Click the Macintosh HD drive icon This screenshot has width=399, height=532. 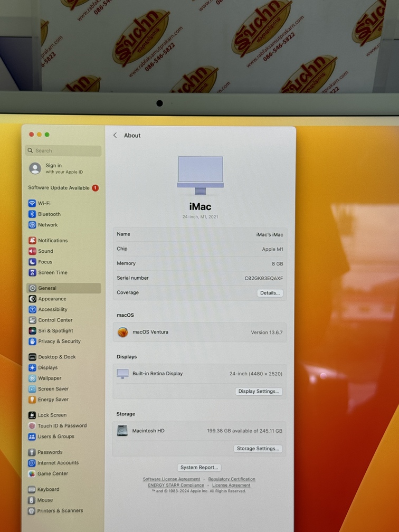[x=122, y=431]
